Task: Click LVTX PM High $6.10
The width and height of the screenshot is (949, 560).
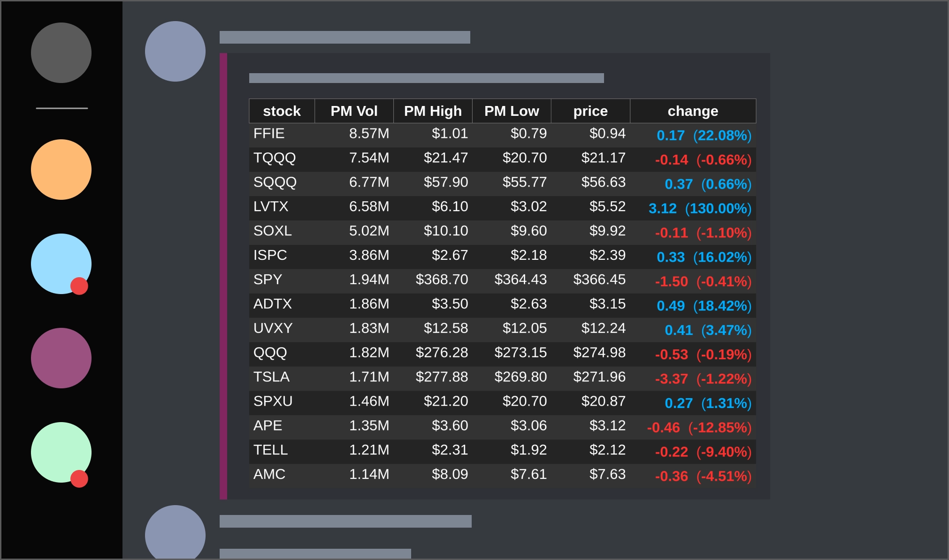Action: coord(450,207)
